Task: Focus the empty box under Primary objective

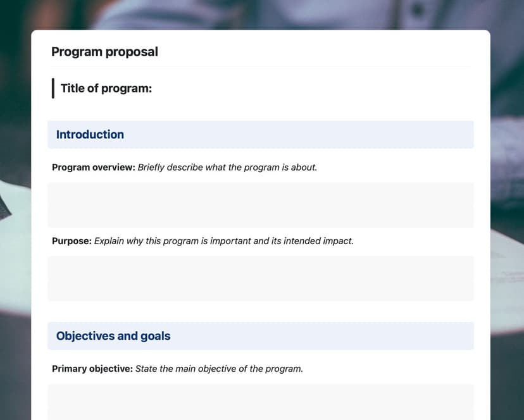Action: pyautogui.click(x=260, y=402)
